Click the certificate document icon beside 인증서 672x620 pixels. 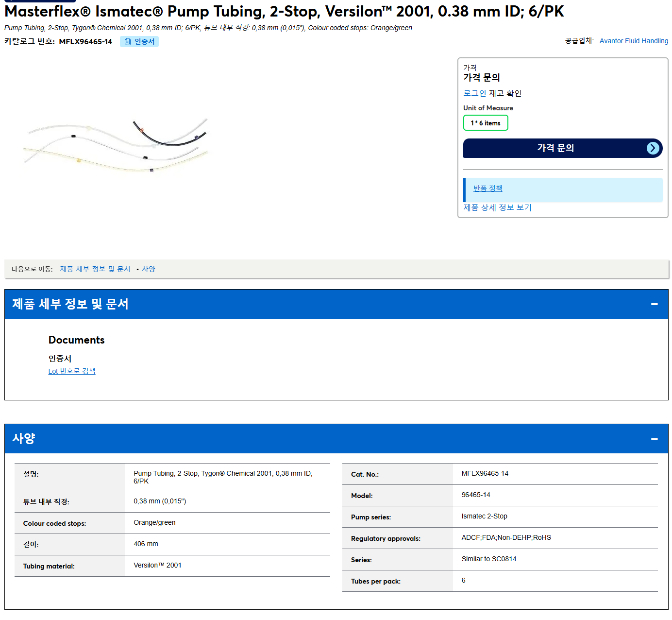point(128,42)
